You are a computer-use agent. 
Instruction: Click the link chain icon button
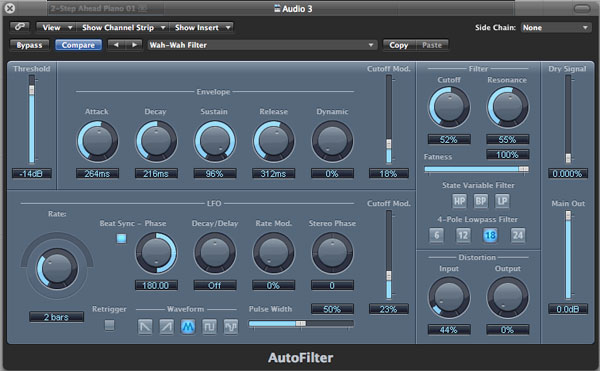[x=20, y=27]
